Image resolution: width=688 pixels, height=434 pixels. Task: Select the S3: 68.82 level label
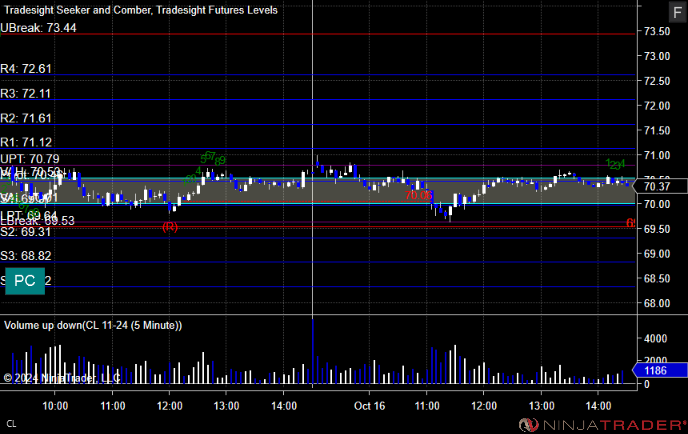[x=26, y=256]
